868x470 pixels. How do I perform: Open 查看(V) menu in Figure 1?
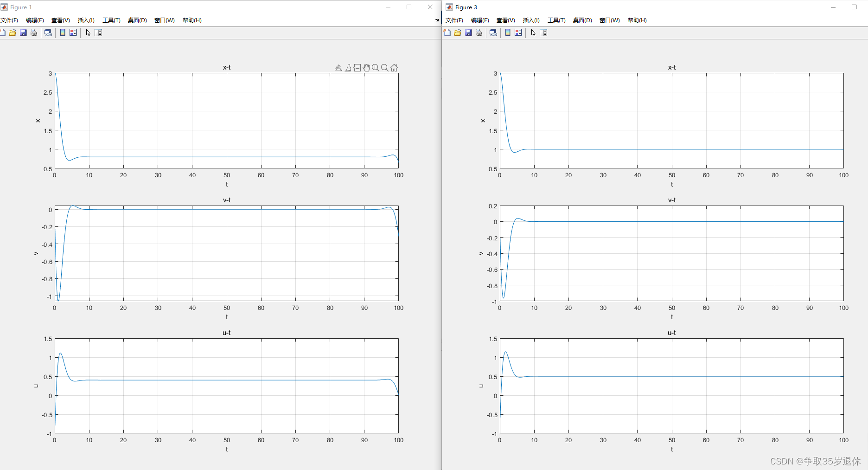pos(61,20)
